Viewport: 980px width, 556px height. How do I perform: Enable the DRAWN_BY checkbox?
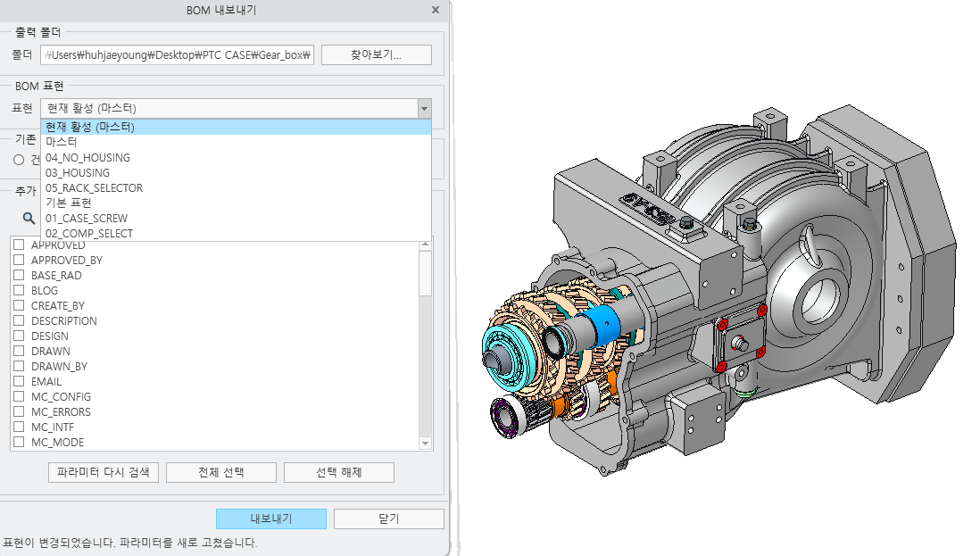19,366
